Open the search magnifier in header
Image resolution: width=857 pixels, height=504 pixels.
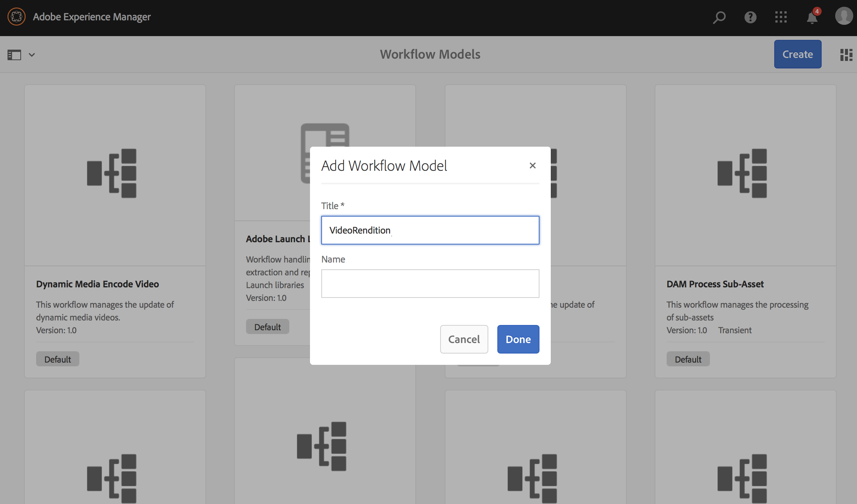click(x=719, y=17)
